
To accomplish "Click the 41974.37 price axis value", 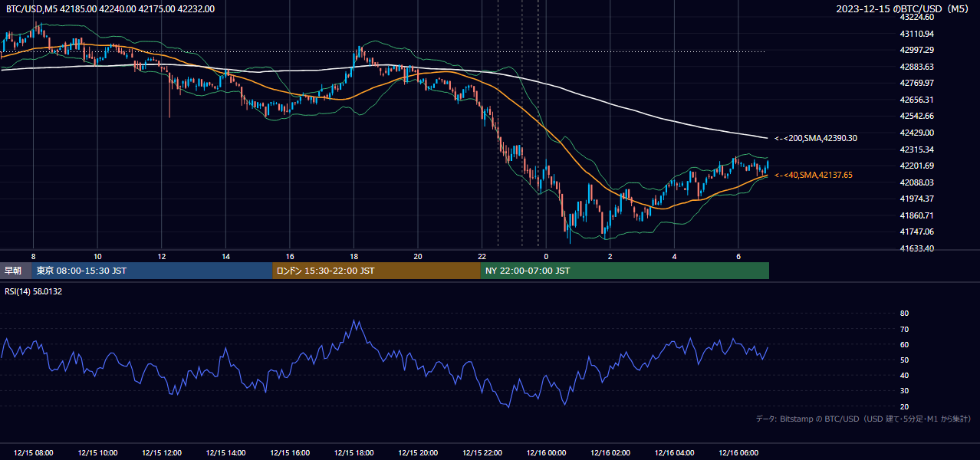I will pyautogui.click(x=917, y=199).
